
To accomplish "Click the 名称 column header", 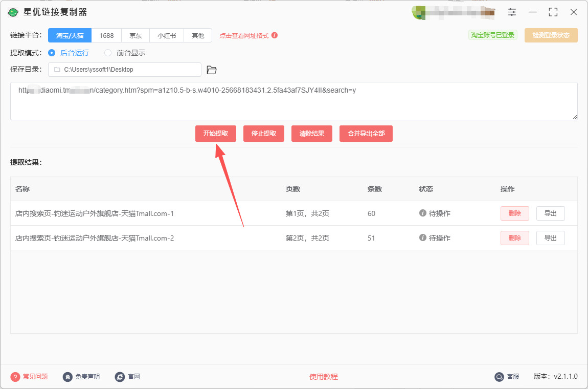I will (x=22, y=189).
